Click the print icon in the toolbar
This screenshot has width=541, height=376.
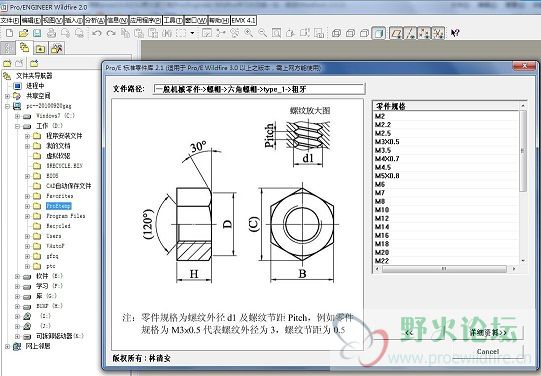(x=51, y=33)
